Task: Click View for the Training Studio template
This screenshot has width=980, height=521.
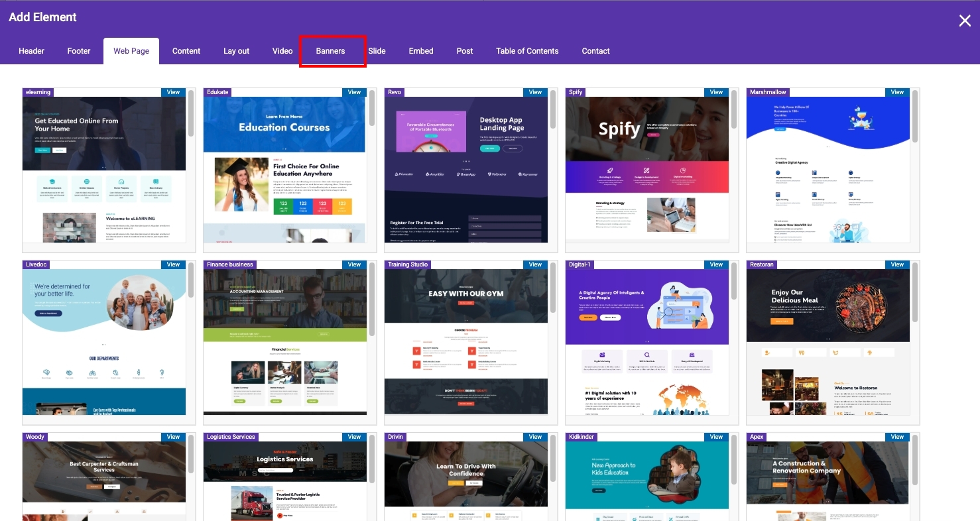Action: tap(535, 264)
